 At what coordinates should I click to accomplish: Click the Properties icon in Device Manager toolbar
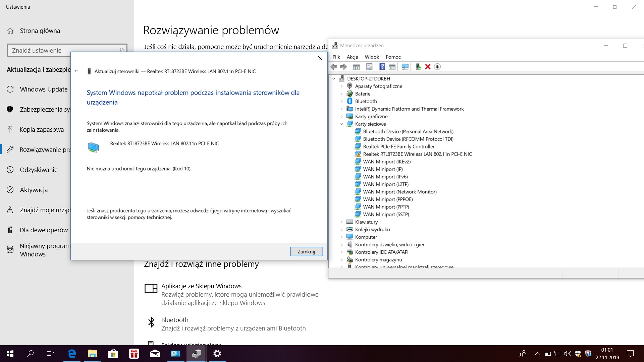tap(369, 67)
